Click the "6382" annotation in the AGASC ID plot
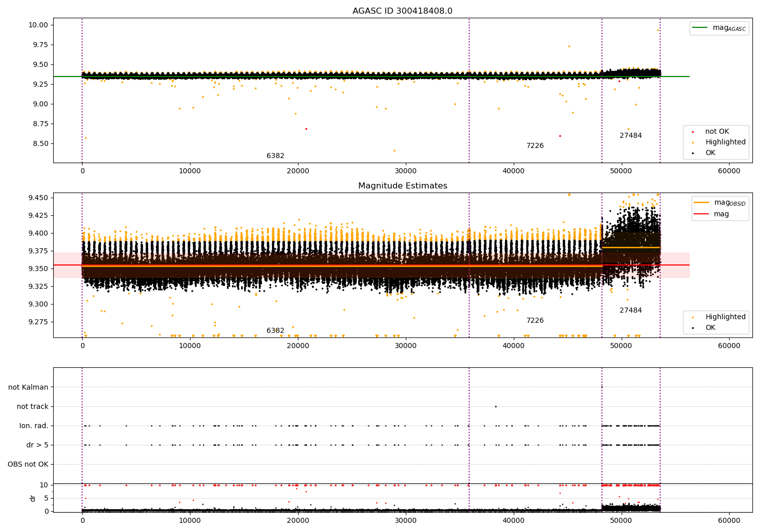This screenshot has width=760, height=532. [275, 156]
